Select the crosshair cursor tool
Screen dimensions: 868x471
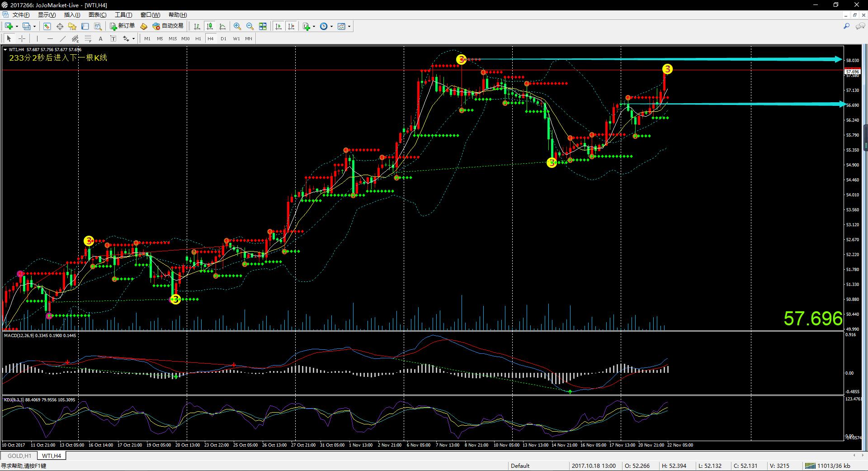click(x=22, y=38)
